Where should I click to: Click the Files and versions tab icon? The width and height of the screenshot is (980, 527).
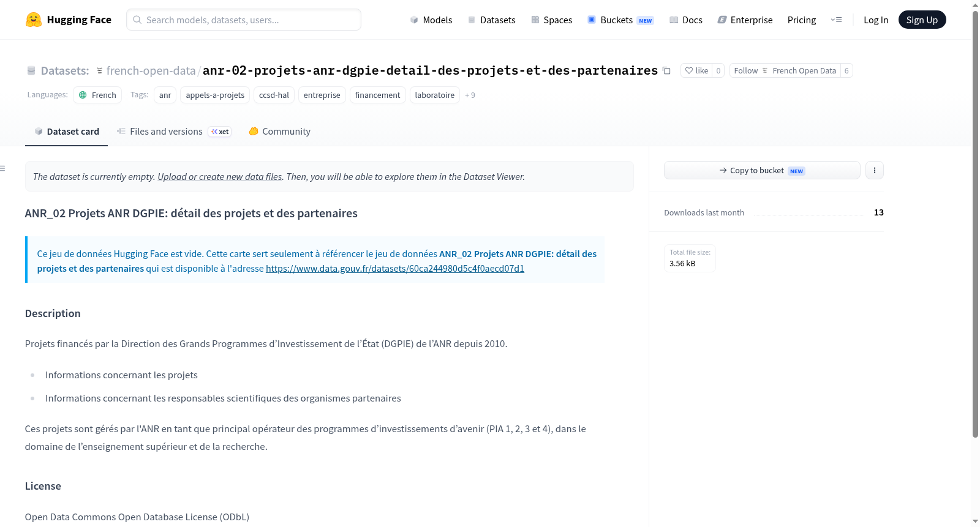pos(121,131)
